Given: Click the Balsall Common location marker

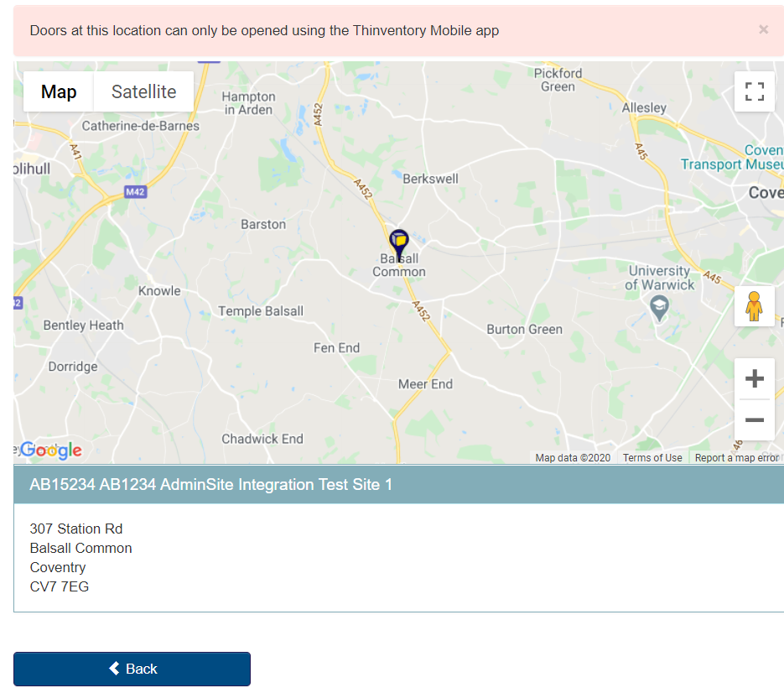Looking at the screenshot, I should click(x=398, y=241).
